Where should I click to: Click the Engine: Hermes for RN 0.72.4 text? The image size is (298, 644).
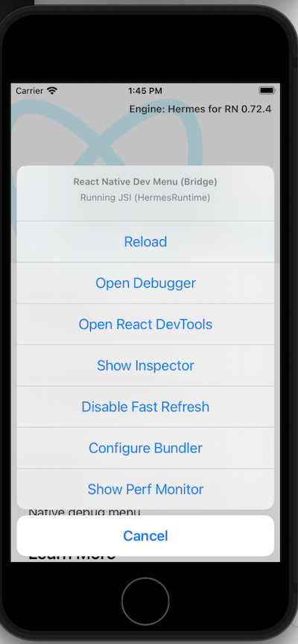pos(200,110)
